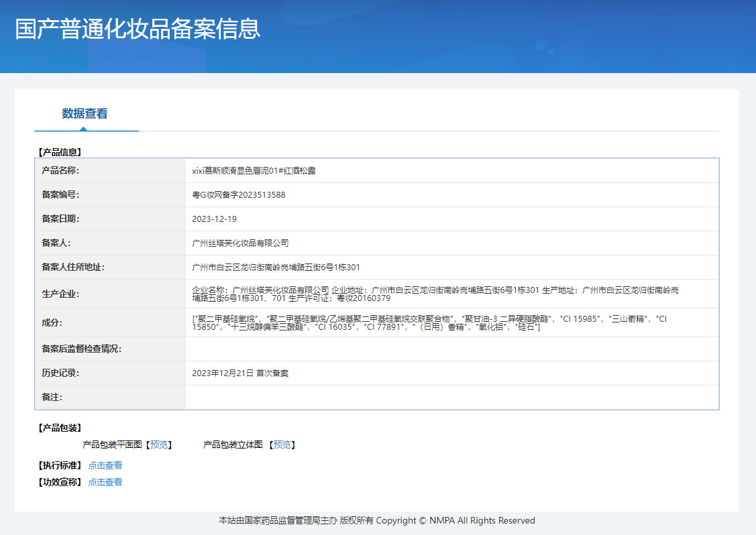Image resolution: width=756 pixels, height=535 pixels.
Task: Click the 成分 ingredients list text
Action: point(429,323)
